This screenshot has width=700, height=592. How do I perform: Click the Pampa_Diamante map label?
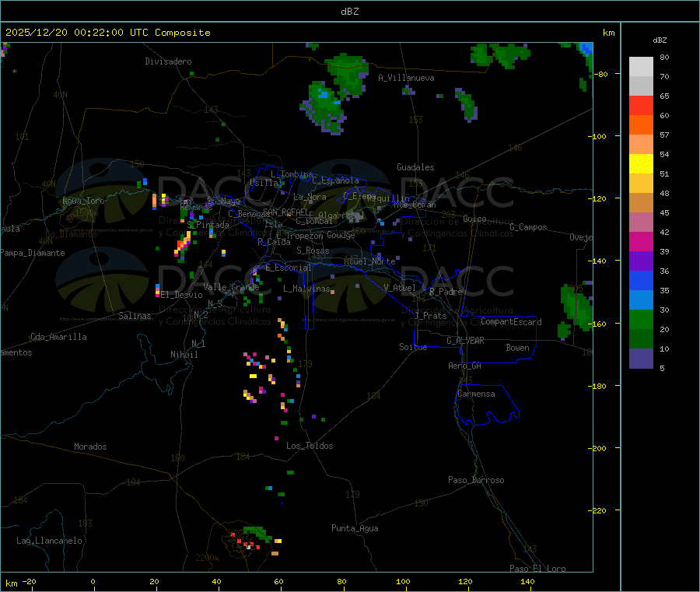point(33,253)
